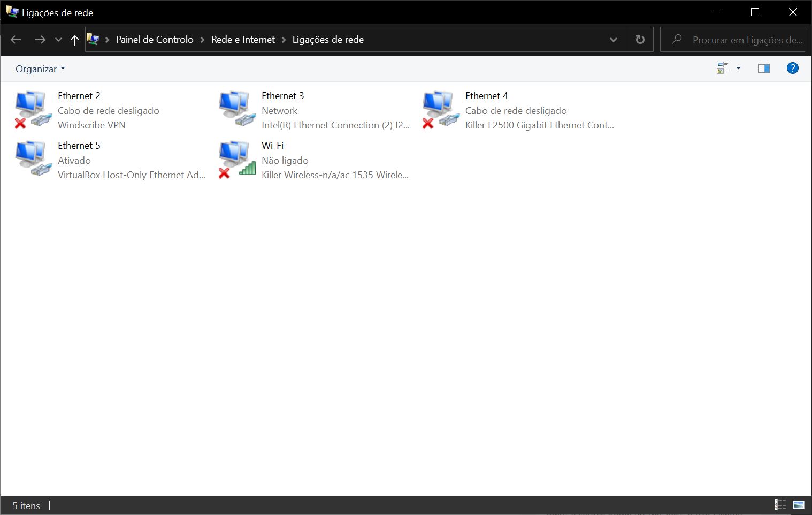The height and width of the screenshot is (515, 812).
Task: Switch to details view in status bar
Action: (780, 505)
